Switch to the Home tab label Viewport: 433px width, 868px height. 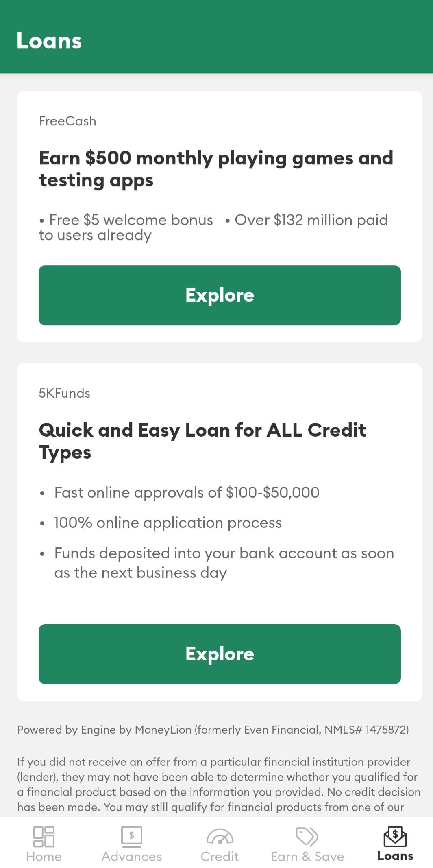coord(44,856)
